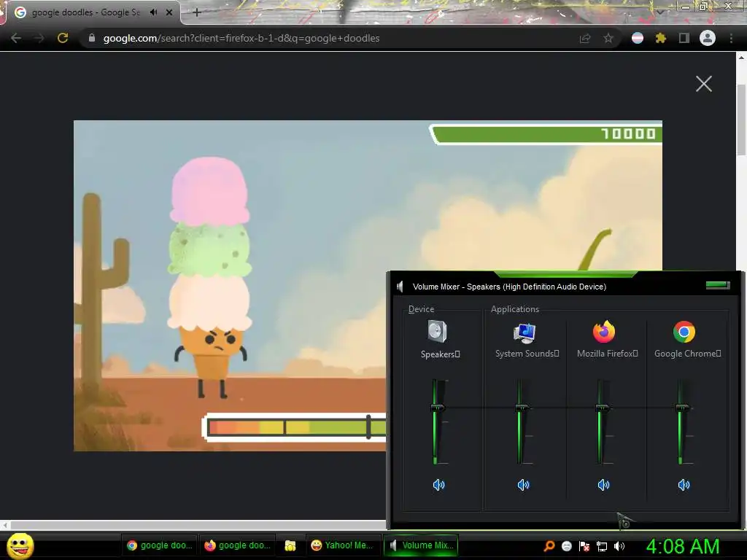Image resolution: width=747 pixels, height=560 pixels.
Task: Open the network tray icon
Action: (x=602, y=546)
